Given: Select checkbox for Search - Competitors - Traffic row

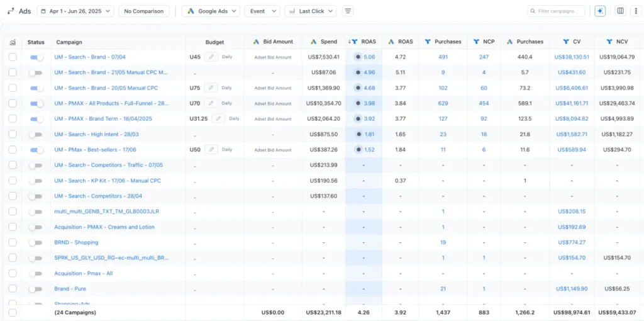Looking at the screenshot, I should [13, 166].
